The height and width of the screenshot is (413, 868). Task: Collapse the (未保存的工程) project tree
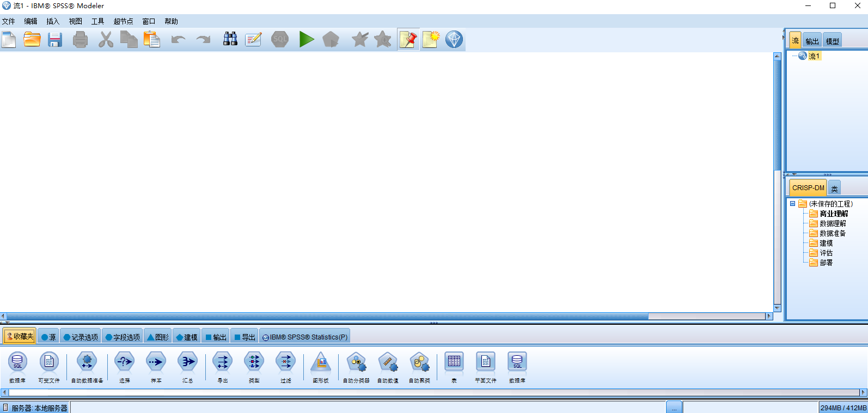[793, 204]
